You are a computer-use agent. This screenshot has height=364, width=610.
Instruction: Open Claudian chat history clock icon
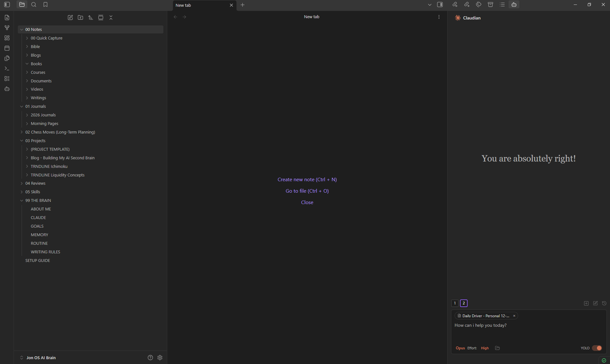[x=604, y=303]
